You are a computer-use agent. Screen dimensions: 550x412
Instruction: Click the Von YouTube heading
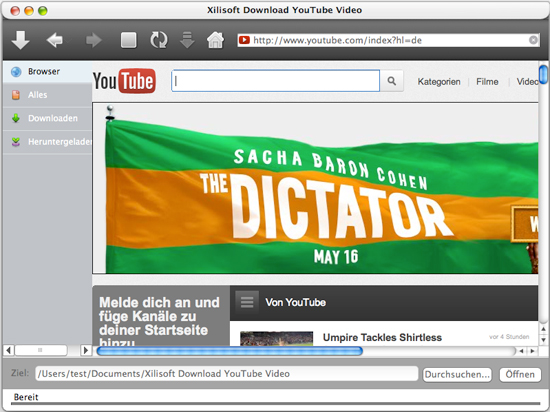tap(295, 302)
